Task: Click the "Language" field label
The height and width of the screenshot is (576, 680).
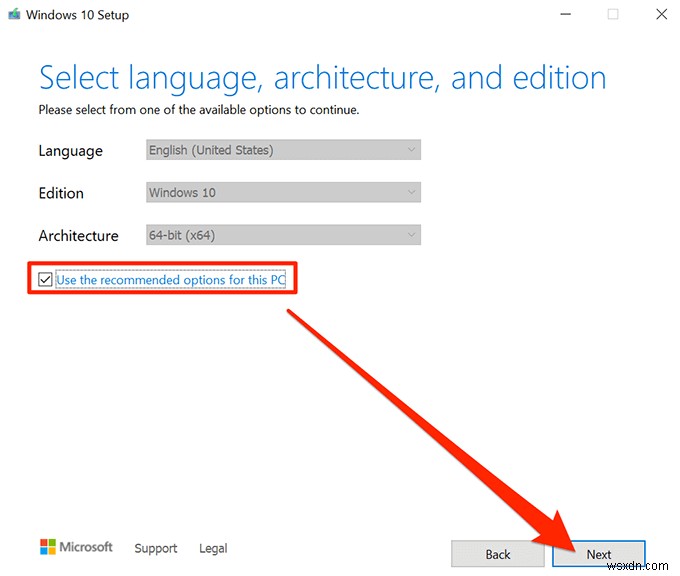Action: tap(70, 151)
